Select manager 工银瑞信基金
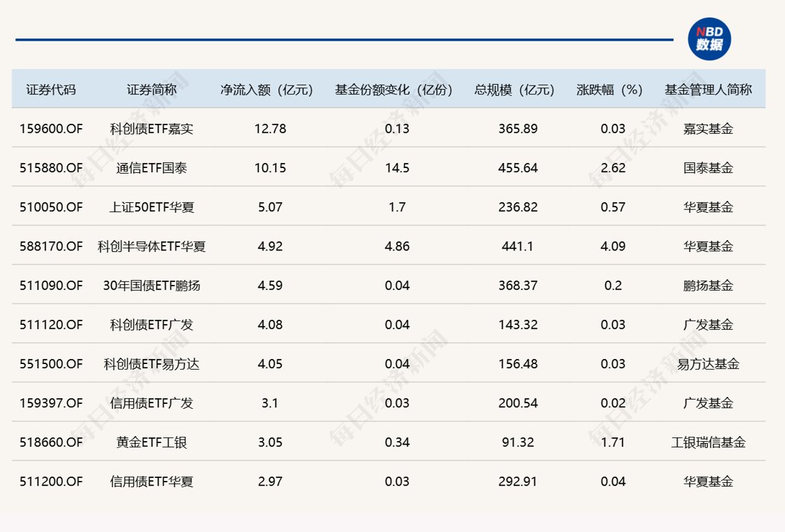 tap(708, 442)
